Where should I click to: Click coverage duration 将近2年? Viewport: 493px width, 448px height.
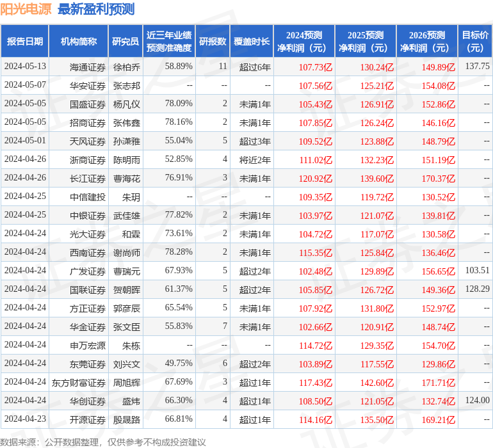(255, 160)
